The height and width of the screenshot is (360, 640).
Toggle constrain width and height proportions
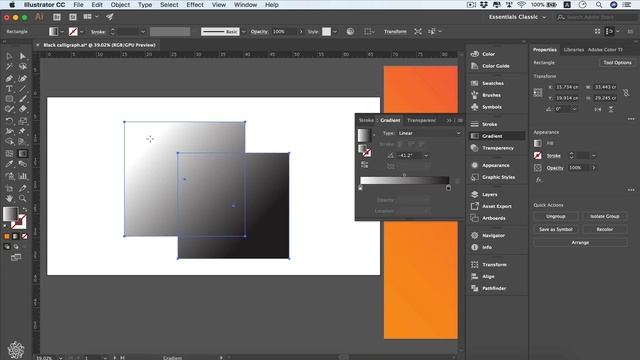[x=626, y=93]
